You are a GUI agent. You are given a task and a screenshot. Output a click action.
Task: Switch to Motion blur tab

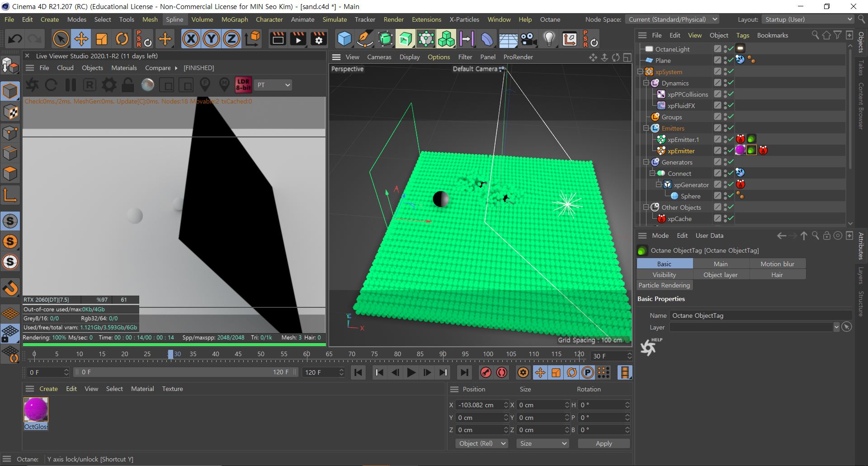tap(777, 264)
